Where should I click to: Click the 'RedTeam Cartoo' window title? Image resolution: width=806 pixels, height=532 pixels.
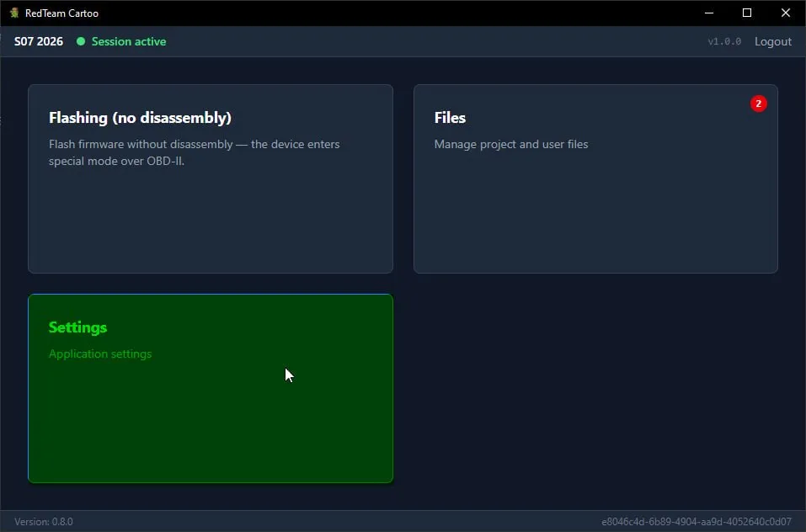click(61, 13)
